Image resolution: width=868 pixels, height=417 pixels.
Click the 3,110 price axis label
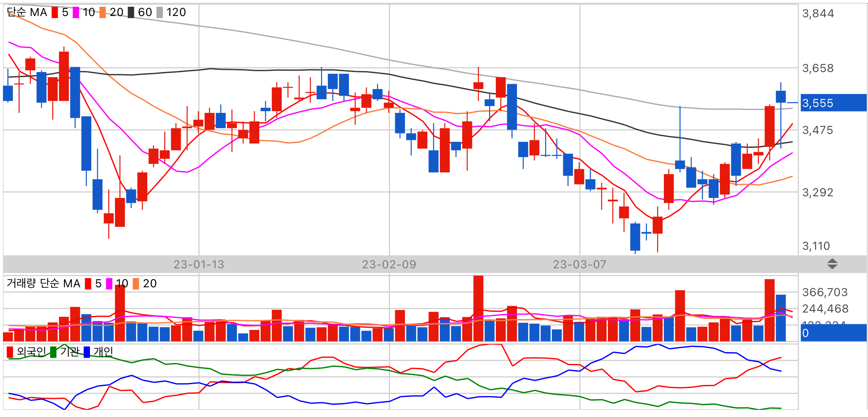(816, 246)
